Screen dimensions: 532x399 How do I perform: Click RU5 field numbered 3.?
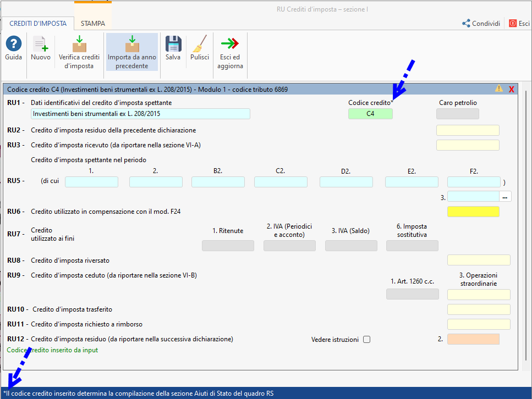[473, 197]
